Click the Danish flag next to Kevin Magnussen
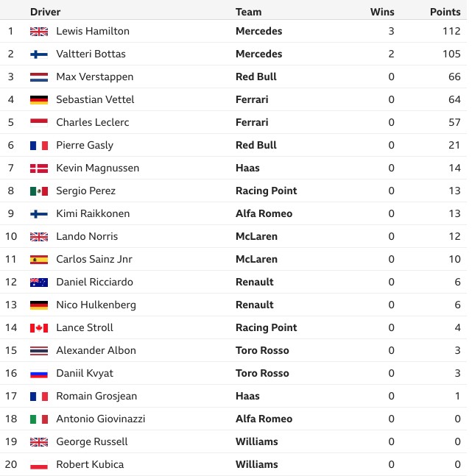The width and height of the screenshot is (472, 476). point(39,168)
